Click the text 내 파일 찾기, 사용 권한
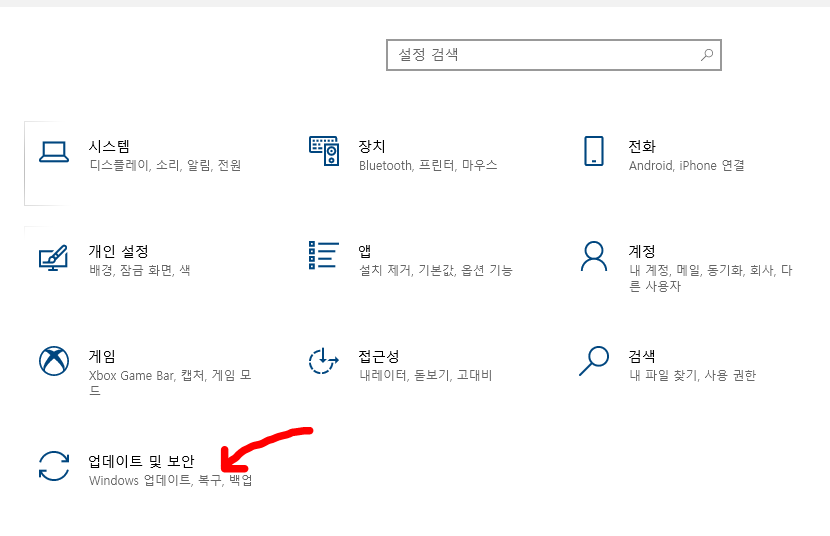 pyautogui.click(x=692, y=375)
